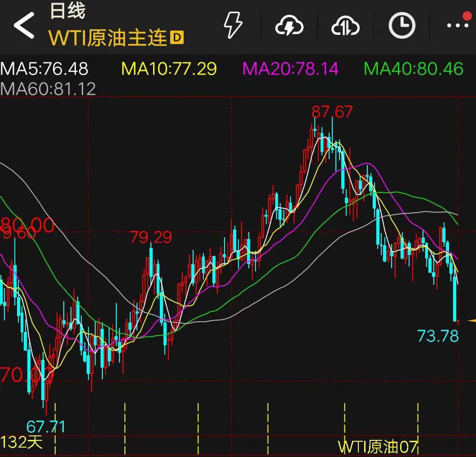The height and width of the screenshot is (457, 476).
Task: Tap the 70.00 axis price label
Action: [26, 374]
